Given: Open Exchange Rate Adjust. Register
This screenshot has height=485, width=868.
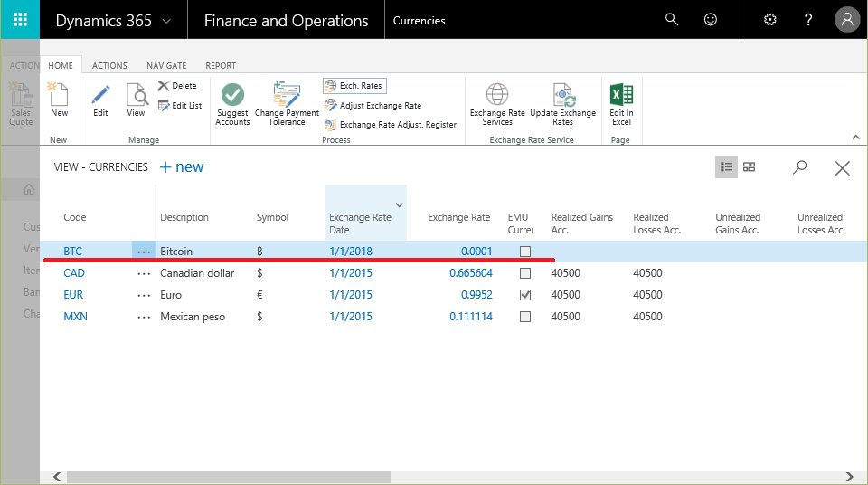Looking at the screenshot, I should [x=391, y=125].
